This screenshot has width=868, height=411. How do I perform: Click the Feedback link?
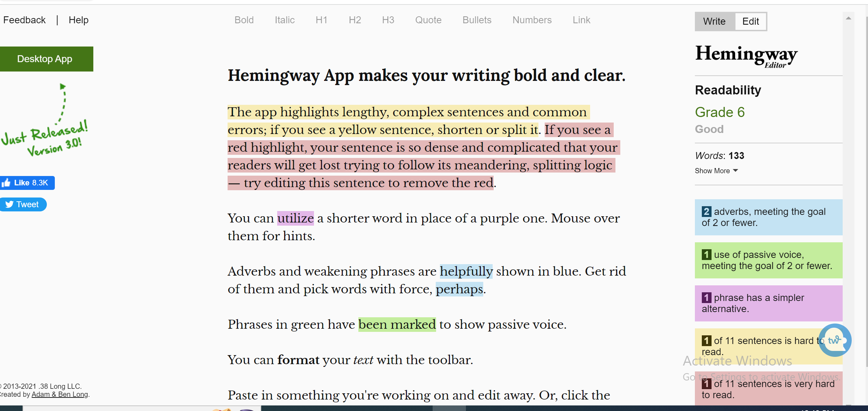pos(24,20)
